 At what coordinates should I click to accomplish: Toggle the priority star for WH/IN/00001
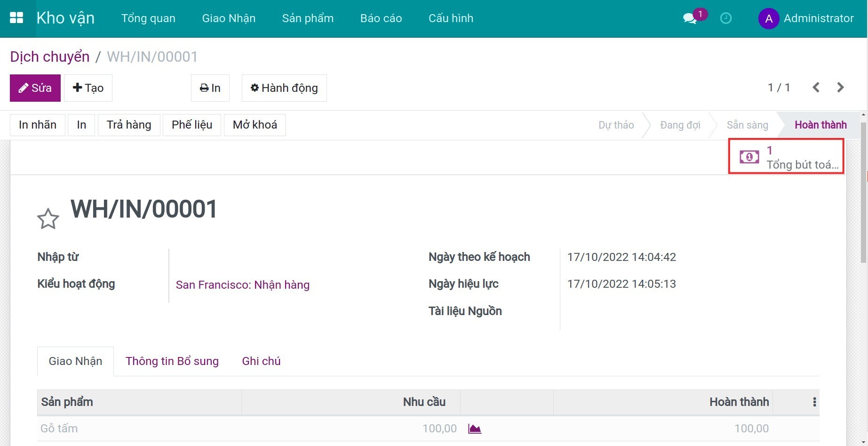48,219
